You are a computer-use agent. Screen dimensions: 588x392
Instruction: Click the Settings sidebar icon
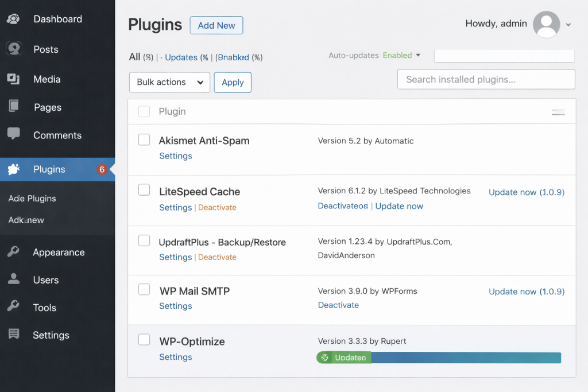[14, 333]
